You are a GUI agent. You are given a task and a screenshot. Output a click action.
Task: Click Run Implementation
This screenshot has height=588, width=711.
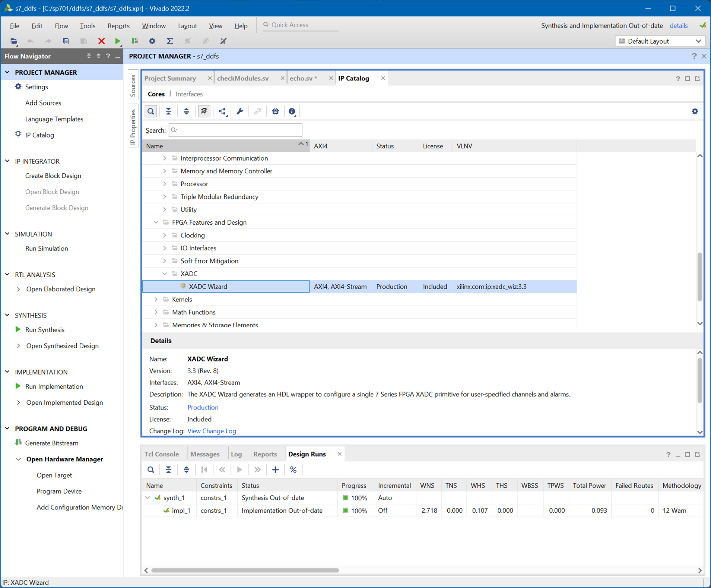click(x=54, y=386)
